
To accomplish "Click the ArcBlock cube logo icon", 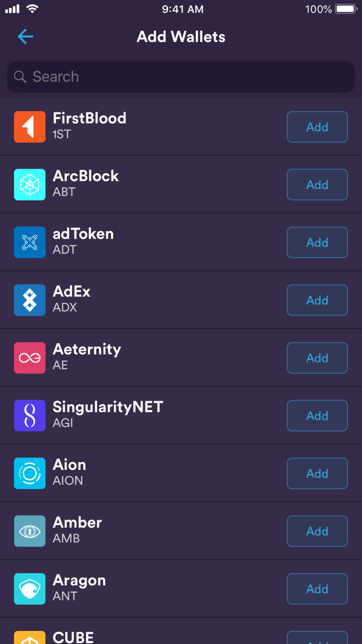I will click(x=29, y=185).
